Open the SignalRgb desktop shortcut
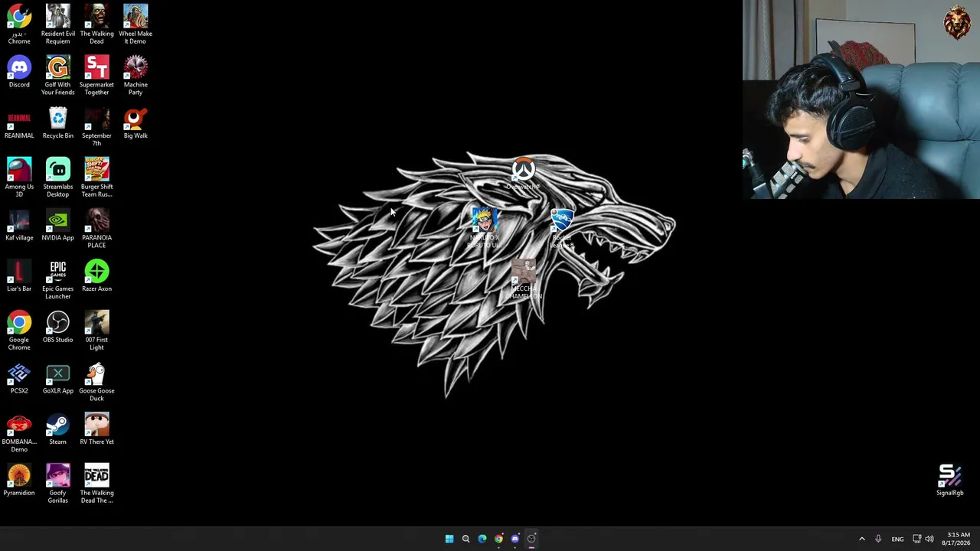This screenshot has height=551, width=980. coord(950,481)
